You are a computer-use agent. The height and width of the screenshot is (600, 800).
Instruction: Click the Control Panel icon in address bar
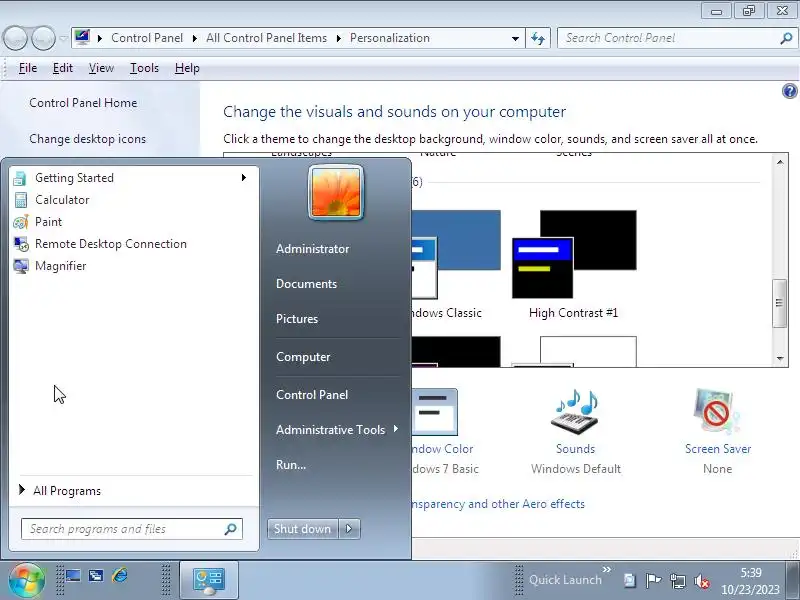click(x=82, y=38)
